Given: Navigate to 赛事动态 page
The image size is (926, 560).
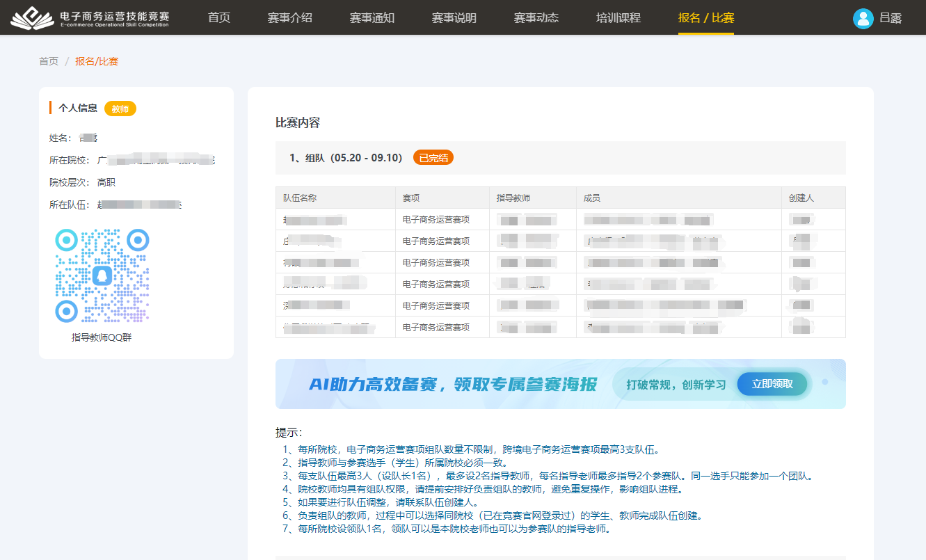Looking at the screenshot, I should click(x=536, y=18).
